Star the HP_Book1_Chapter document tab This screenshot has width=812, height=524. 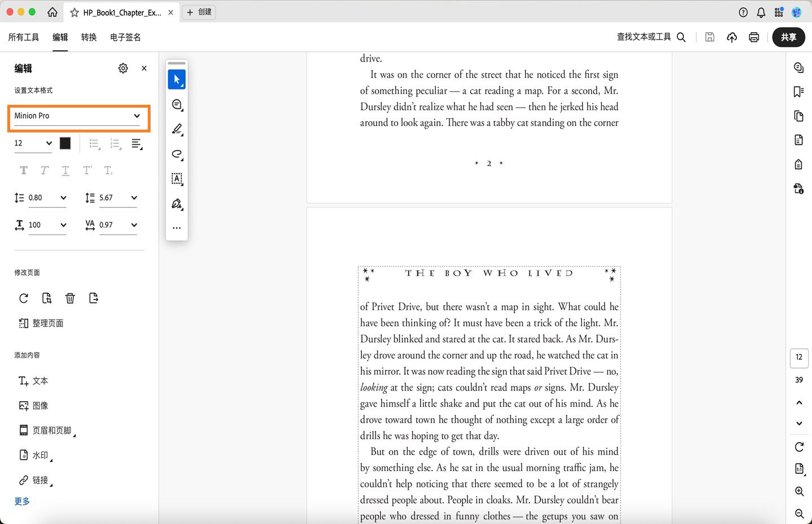(x=74, y=12)
